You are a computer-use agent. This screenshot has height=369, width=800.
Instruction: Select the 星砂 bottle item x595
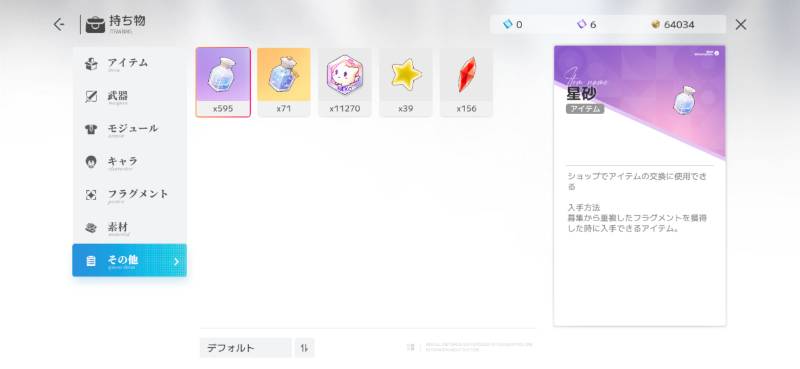(223, 82)
